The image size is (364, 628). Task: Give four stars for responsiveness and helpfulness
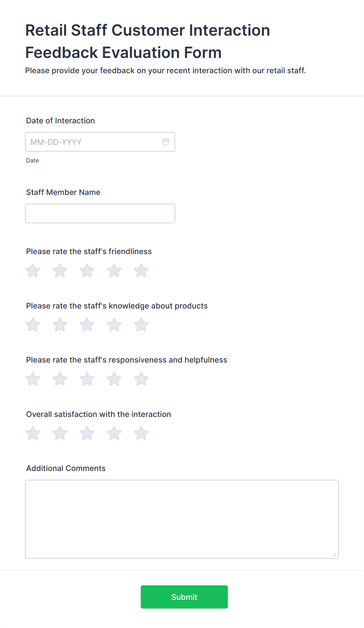[114, 379]
